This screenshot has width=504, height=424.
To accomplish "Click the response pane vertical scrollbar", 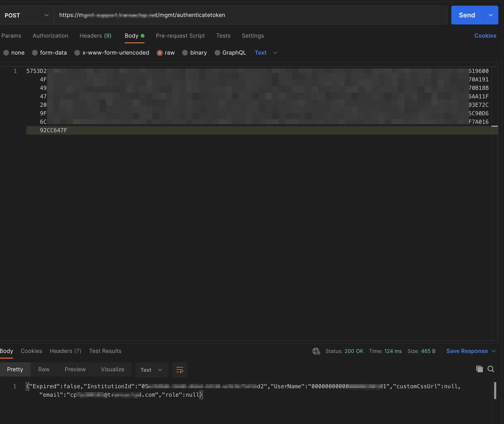I will 495,391.
